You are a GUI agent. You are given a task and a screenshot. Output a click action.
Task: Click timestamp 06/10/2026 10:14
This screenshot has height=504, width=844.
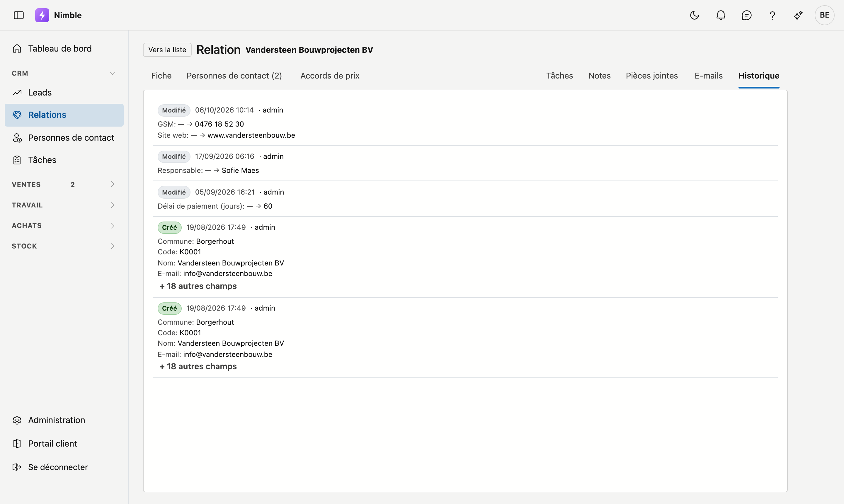point(224,110)
